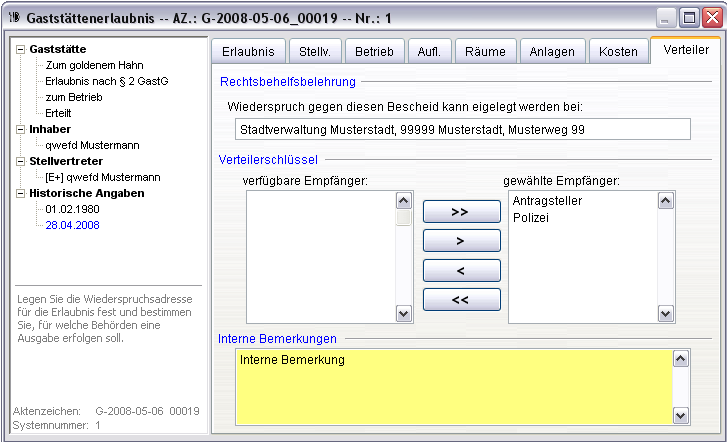Click the application icon in title bar

pyautogui.click(x=14, y=16)
